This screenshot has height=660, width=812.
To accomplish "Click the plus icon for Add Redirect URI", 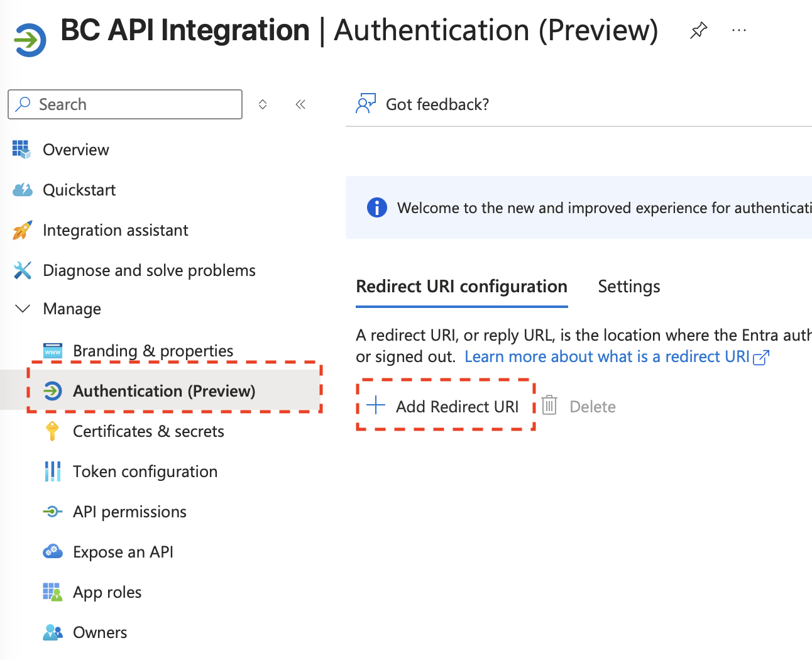I will (376, 405).
